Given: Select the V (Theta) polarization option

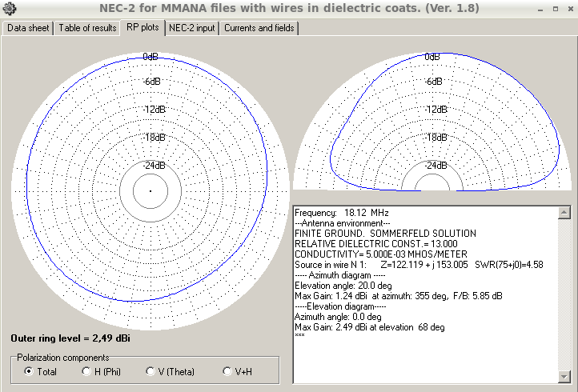Looking at the screenshot, I should tap(150, 372).
